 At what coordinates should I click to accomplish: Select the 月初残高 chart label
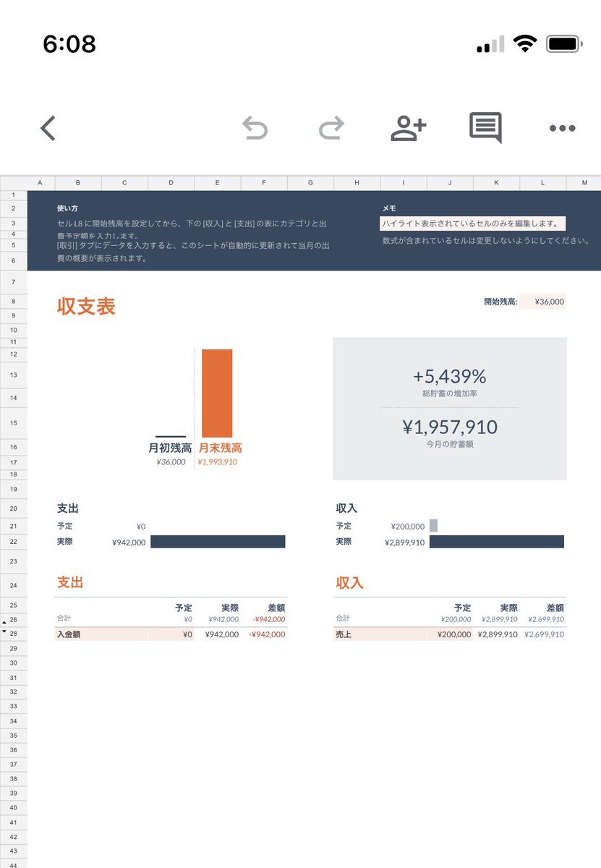[x=170, y=448]
